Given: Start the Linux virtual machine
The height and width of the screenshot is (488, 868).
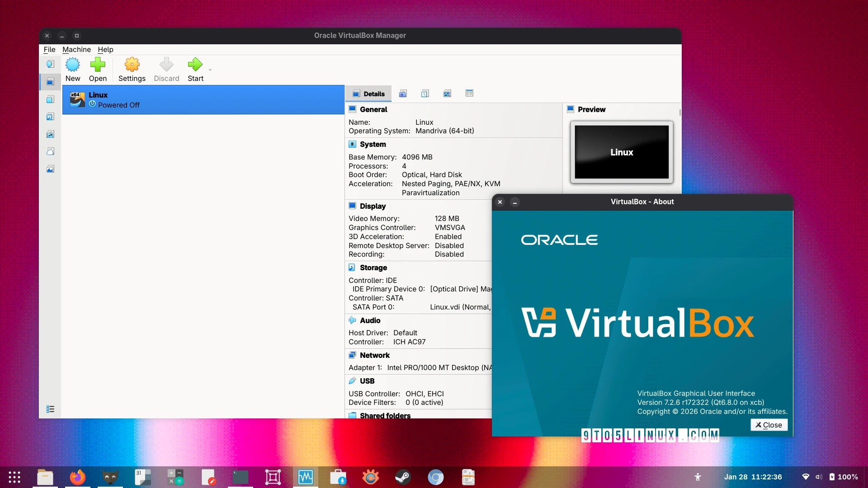Looking at the screenshot, I should point(195,69).
